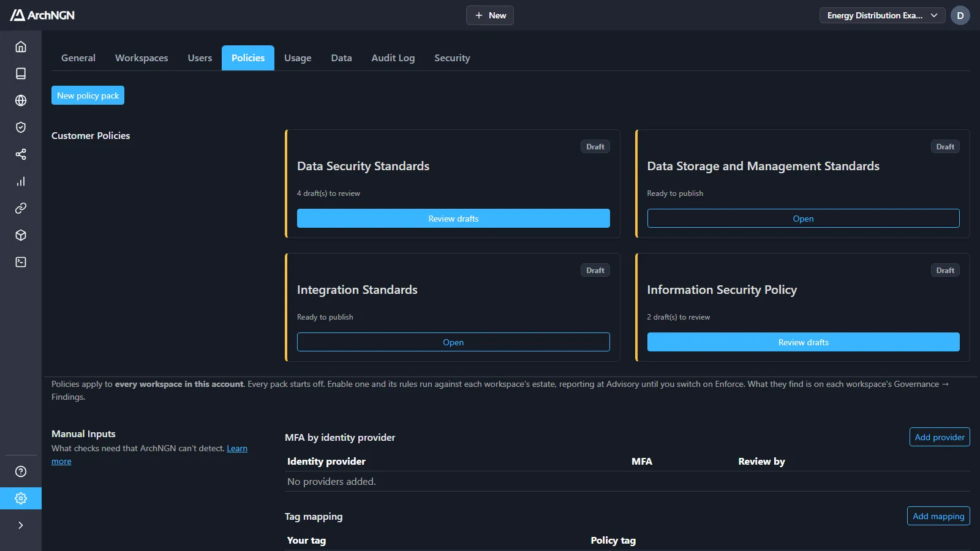980x551 pixels.
Task: Click the Add provider button
Action: pyautogui.click(x=940, y=437)
